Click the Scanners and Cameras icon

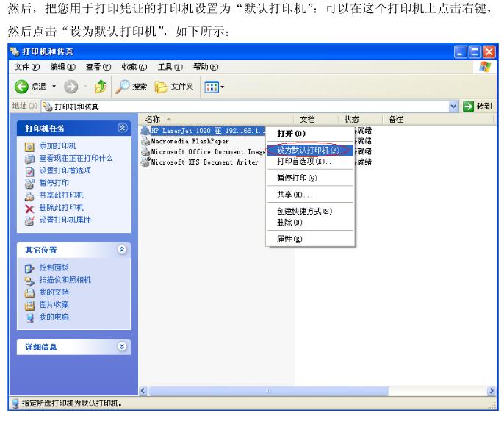(x=29, y=281)
